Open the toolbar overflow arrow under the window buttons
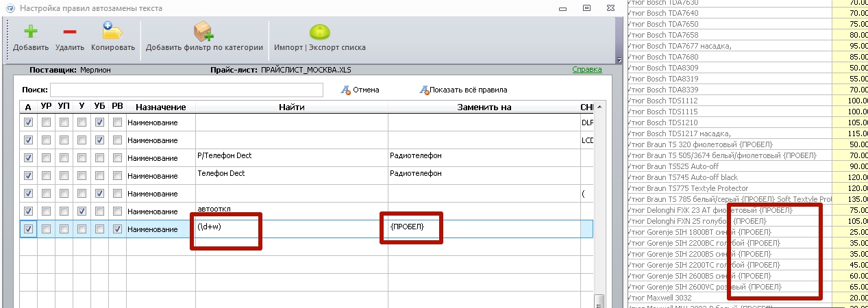Screen dimensions: 868x308 point(619,60)
